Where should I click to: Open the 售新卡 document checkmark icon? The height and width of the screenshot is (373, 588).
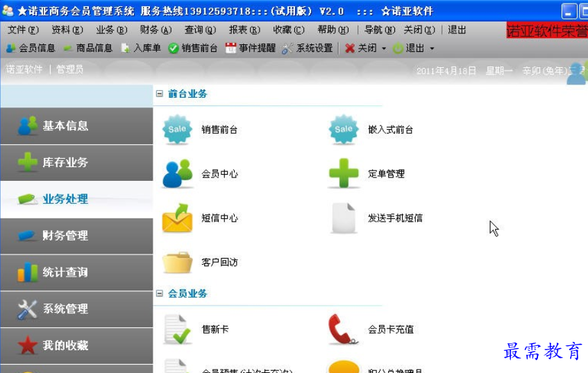click(x=177, y=329)
